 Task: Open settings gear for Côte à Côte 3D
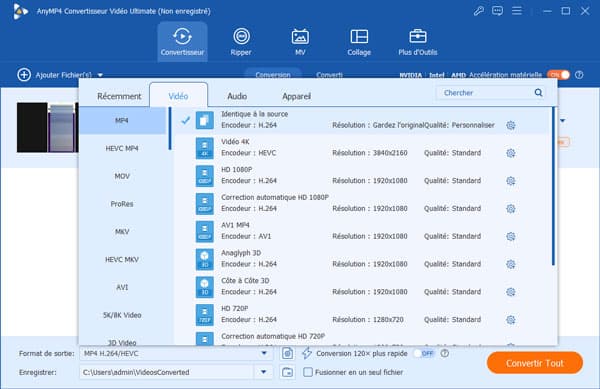tap(510, 292)
